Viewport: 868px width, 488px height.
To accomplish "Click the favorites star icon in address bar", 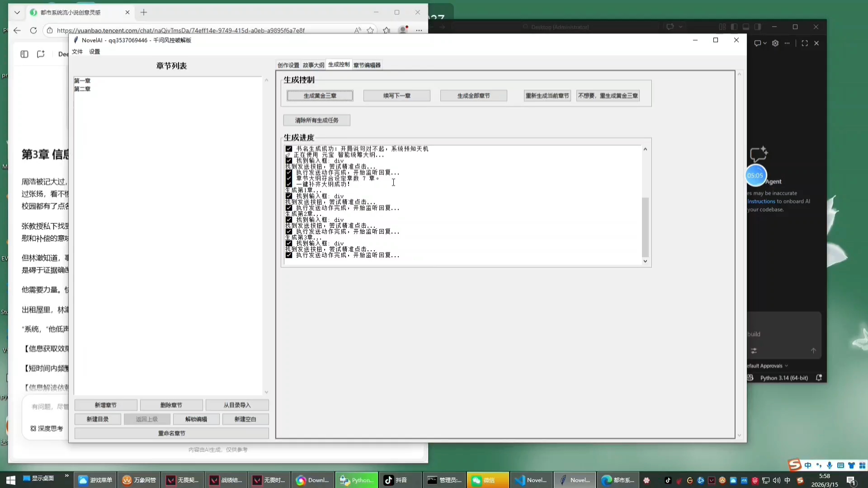I will click(370, 30).
